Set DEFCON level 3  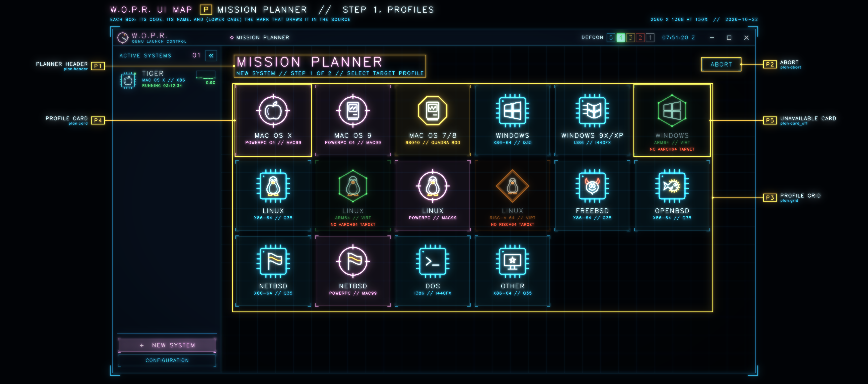click(630, 37)
